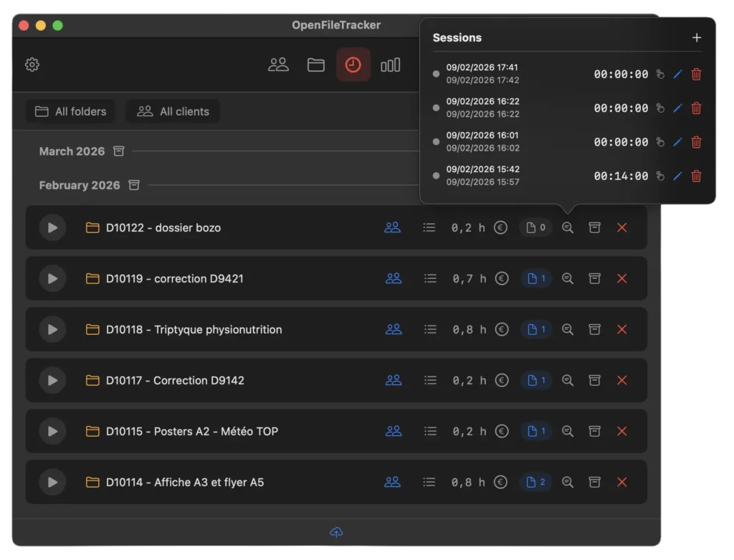The width and height of the screenshot is (734, 560).
Task: Toggle billing coins on 16:01 session
Action: (x=660, y=142)
